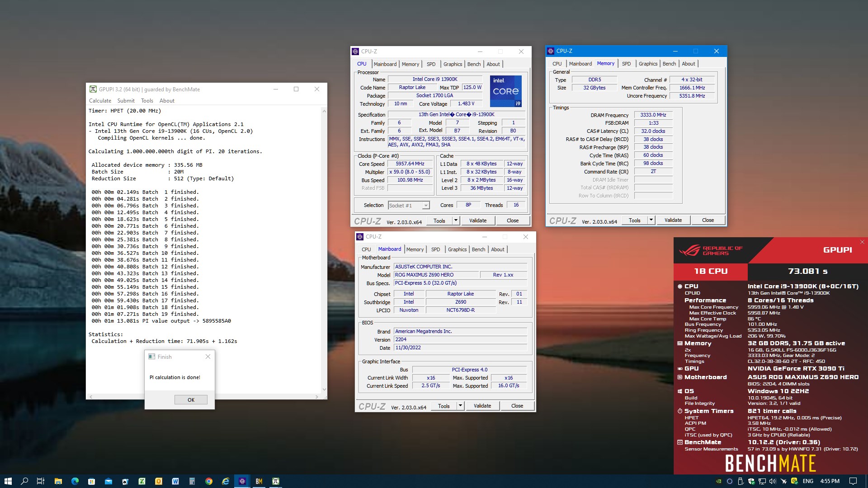Viewport: 868px width, 488px height.
Task: Click Core Speed value 5957.64 MHz
Action: click(410, 164)
